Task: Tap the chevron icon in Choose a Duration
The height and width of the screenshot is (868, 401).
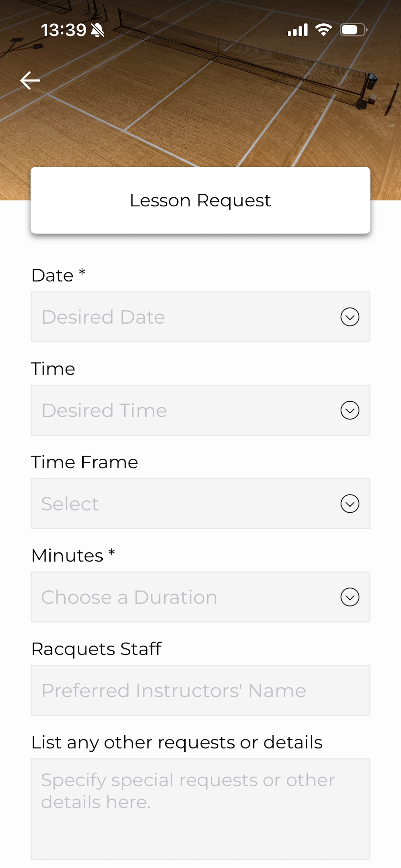Action: coord(350,597)
